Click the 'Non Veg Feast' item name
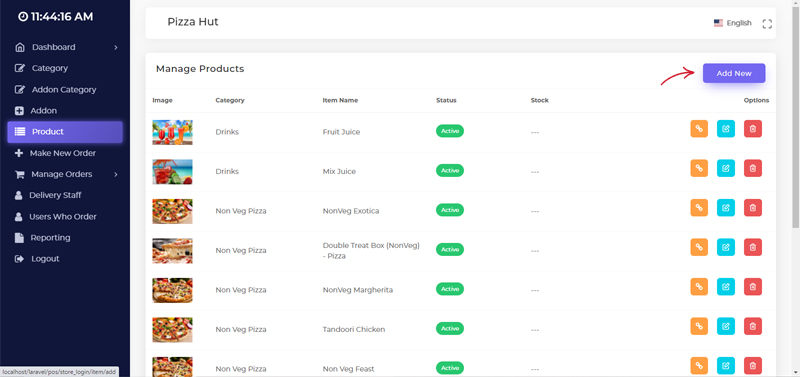The height and width of the screenshot is (377, 800). coord(348,369)
